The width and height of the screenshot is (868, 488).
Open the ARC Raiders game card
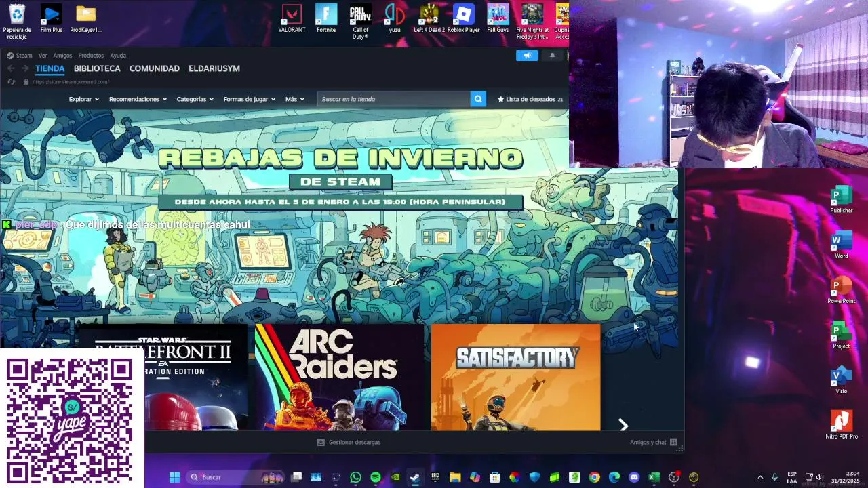(x=339, y=377)
